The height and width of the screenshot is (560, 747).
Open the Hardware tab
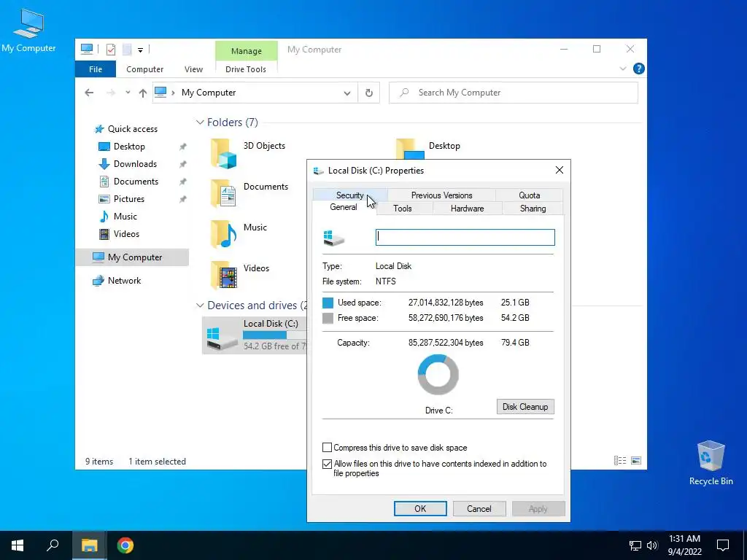coord(468,209)
